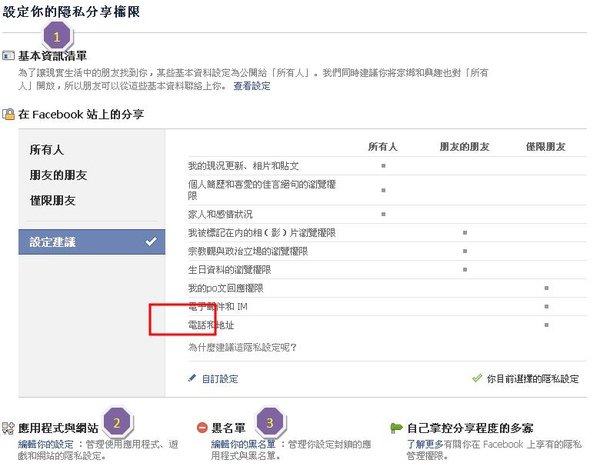This screenshot has width=600, height=473.
Task: Click the 僅限朋友 dot for 電話和地址
Action: [546, 325]
